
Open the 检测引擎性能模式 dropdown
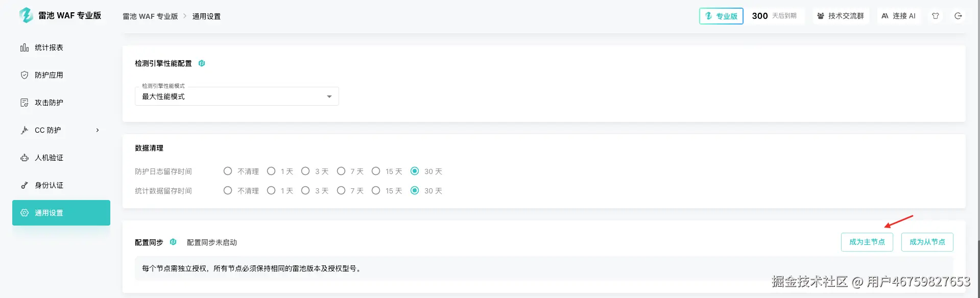(236, 96)
